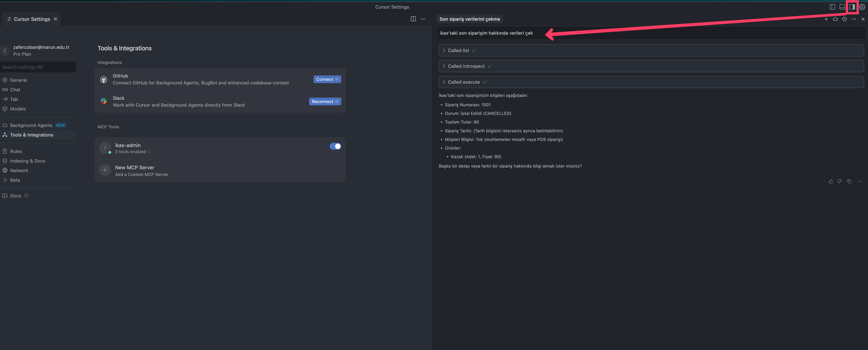The width and height of the screenshot is (868, 350).
Task: Add a New MCP Server
Action: tap(220, 171)
